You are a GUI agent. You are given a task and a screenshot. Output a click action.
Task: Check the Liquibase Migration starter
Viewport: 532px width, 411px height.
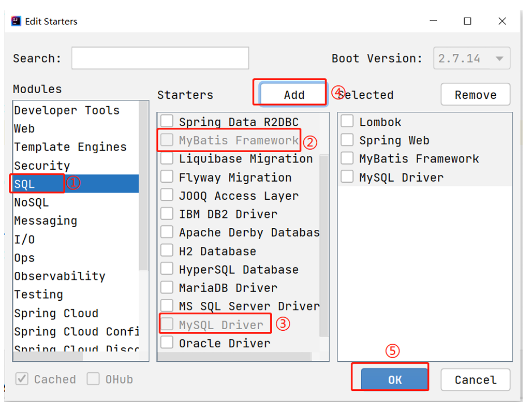pyautogui.click(x=167, y=158)
